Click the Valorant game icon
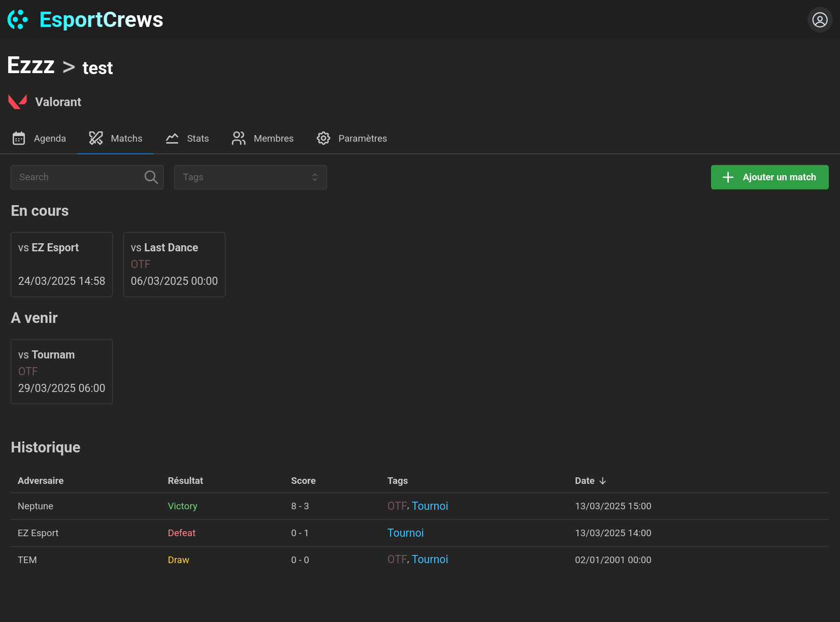This screenshot has width=840, height=622. point(18,102)
